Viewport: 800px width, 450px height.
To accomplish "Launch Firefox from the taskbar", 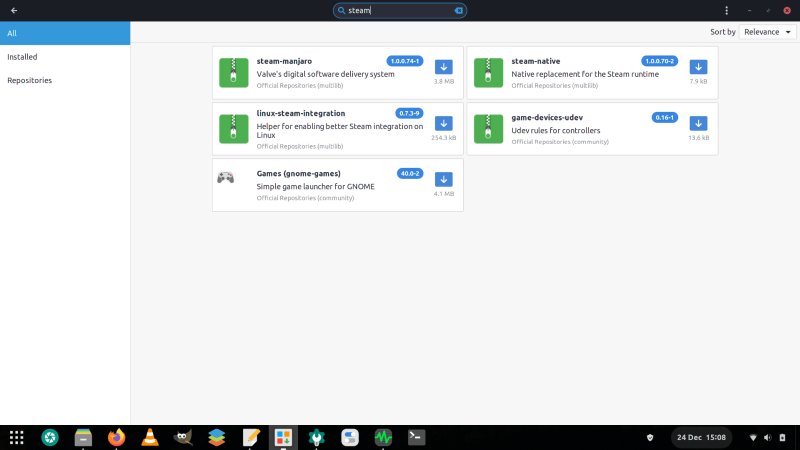I will click(116, 437).
